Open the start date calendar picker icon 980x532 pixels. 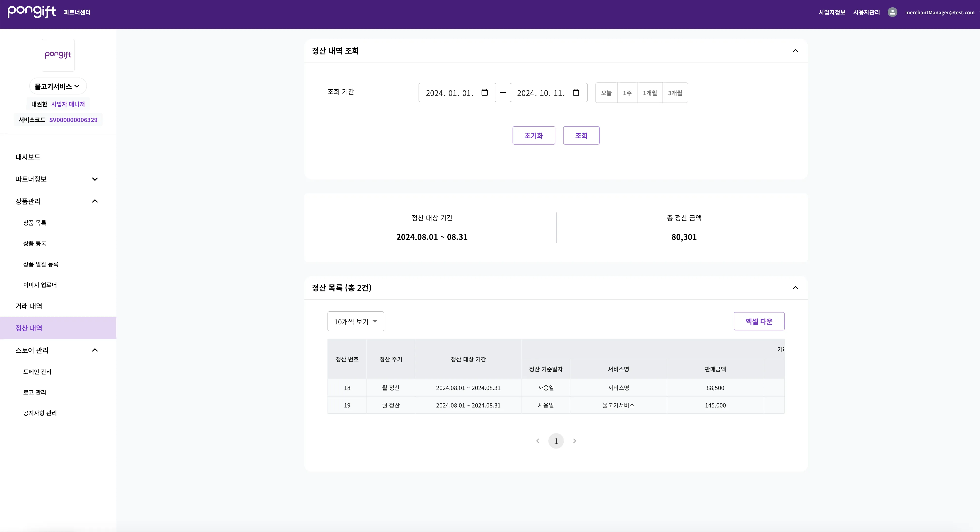tap(484, 93)
